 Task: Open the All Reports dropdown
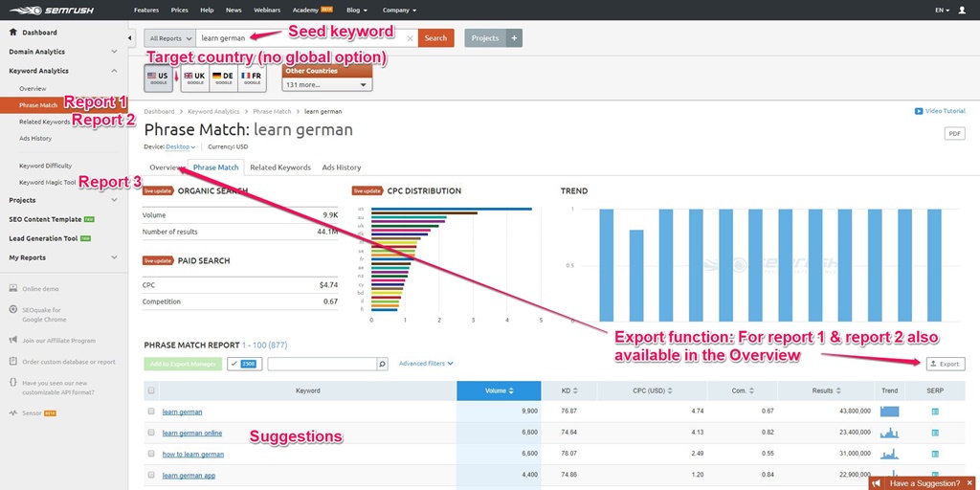coord(170,38)
